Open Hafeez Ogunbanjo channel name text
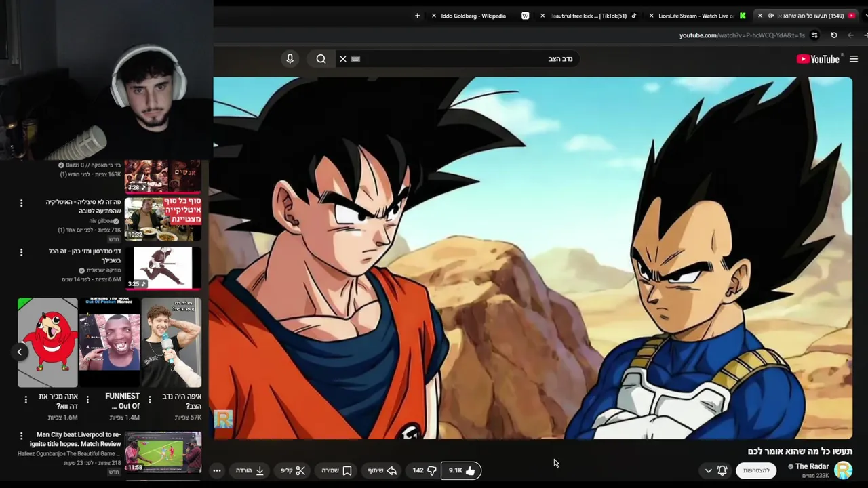This screenshot has width=868, height=488. [68, 453]
